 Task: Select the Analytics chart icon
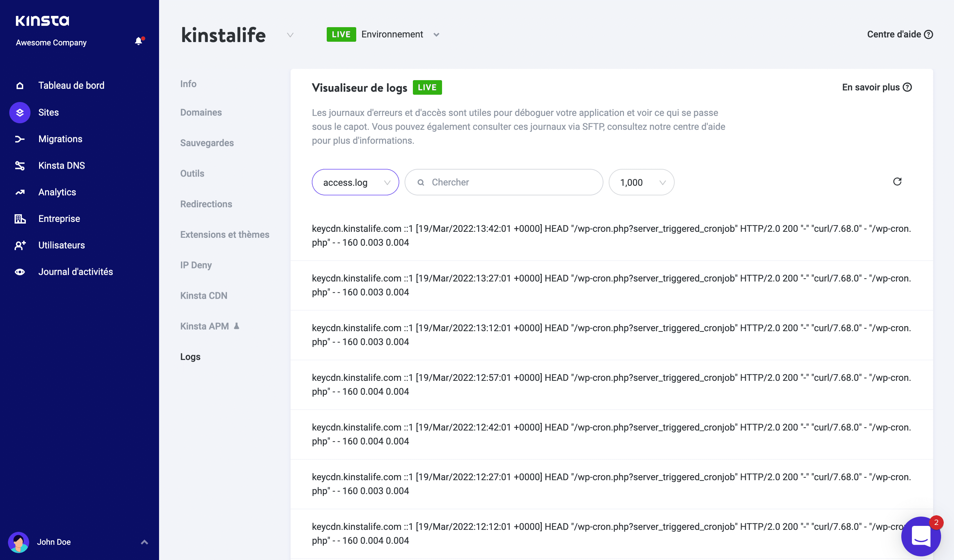click(x=19, y=192)
